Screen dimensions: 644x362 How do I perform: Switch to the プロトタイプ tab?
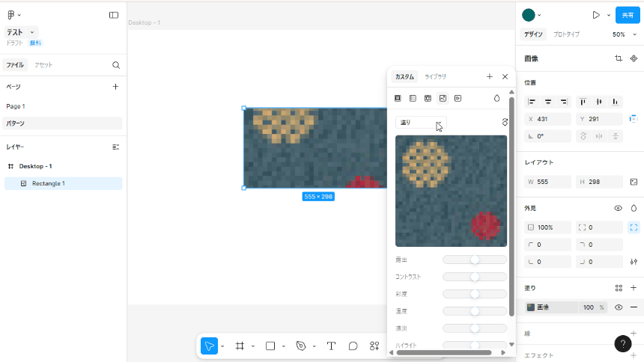[x=566, y=34]
